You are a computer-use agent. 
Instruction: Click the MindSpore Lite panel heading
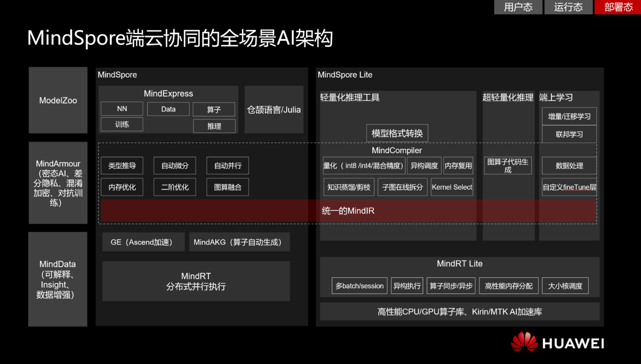click(x=345, y=75)
